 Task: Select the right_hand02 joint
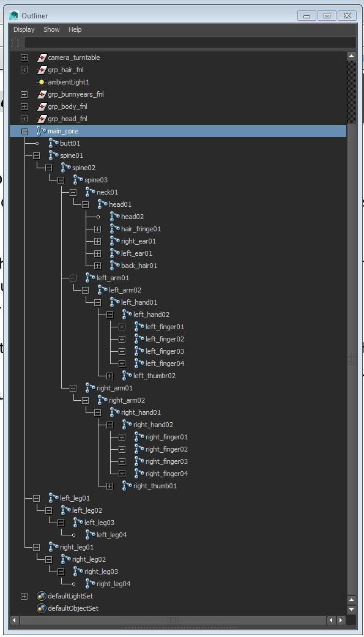(153, 425)
